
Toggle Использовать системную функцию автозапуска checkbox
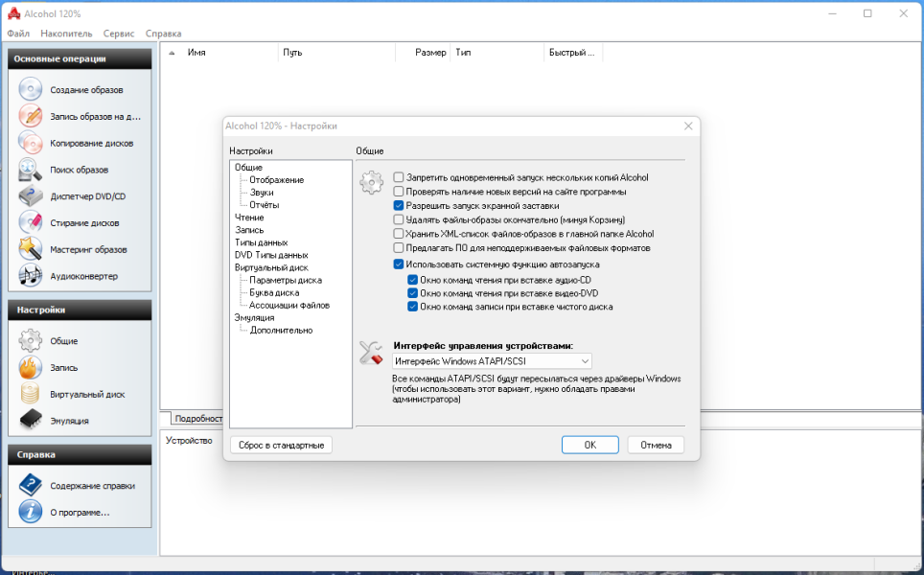[x=399, y=264]
